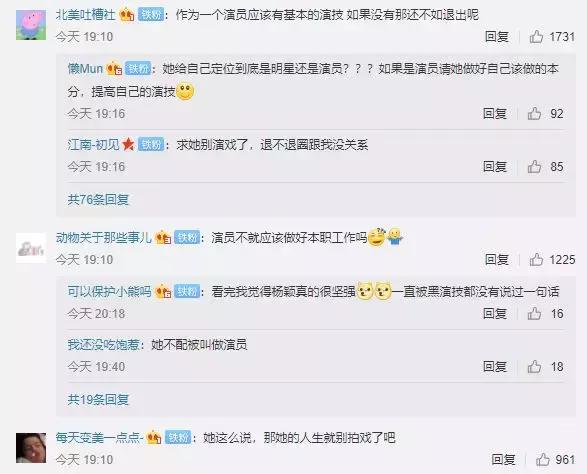Screen dimensions: 587x474
Task: Reply to 北美吐槽社's comment
Action: (497, 37)
